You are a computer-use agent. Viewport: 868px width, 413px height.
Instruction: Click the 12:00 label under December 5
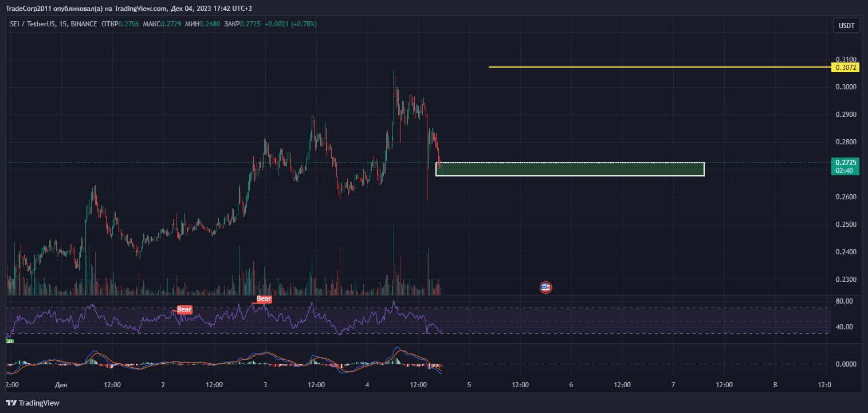(x=520, y=385)
